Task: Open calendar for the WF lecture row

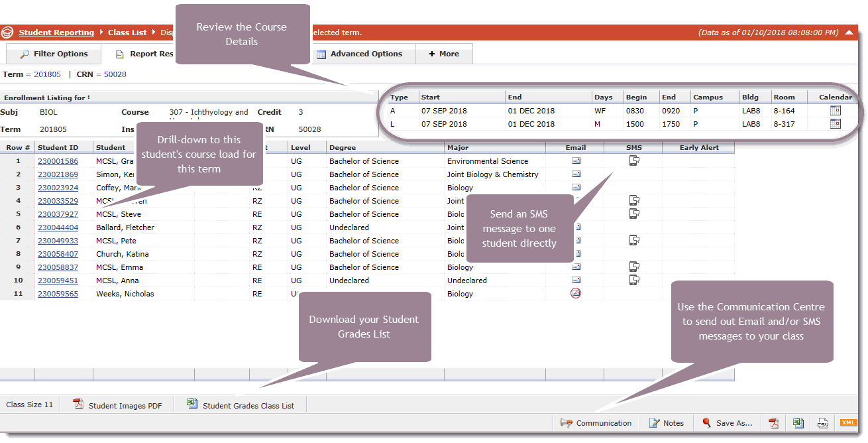Action: tap(835, 111)
